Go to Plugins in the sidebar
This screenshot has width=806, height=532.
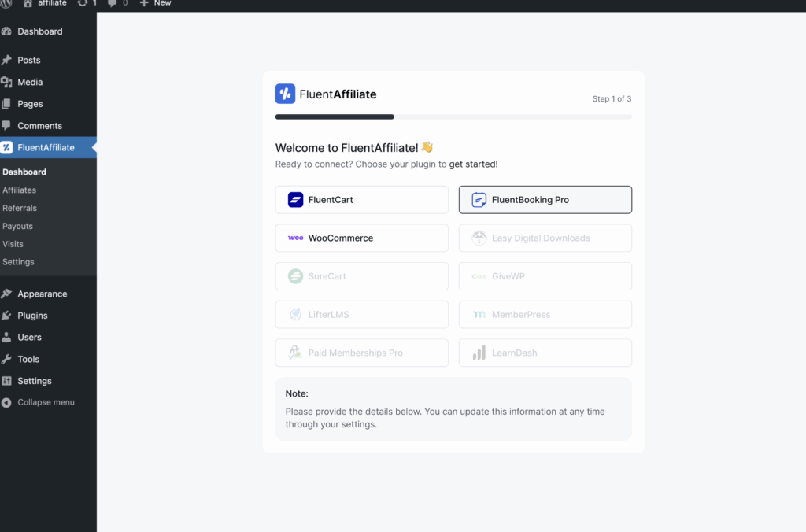pos(48,316)
